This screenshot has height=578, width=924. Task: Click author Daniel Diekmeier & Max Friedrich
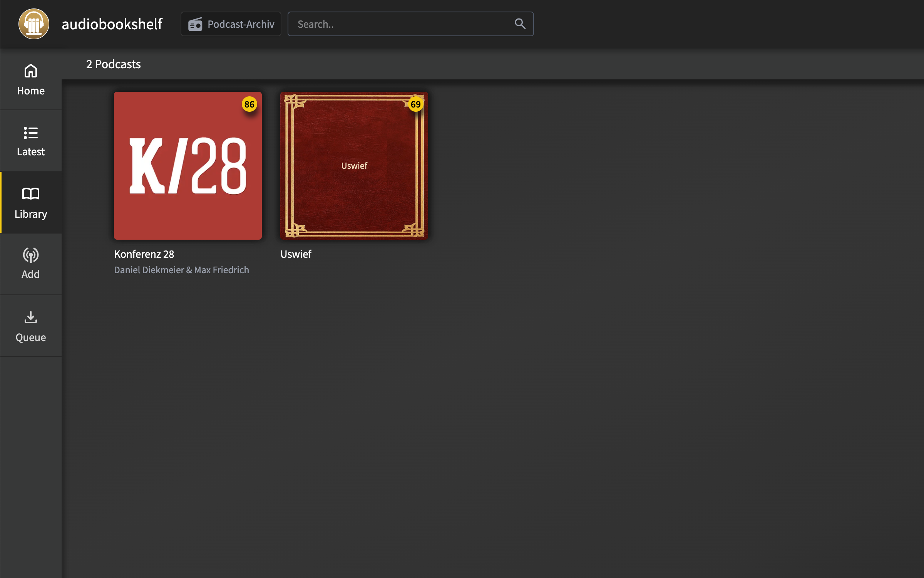[x=181, y=270]
